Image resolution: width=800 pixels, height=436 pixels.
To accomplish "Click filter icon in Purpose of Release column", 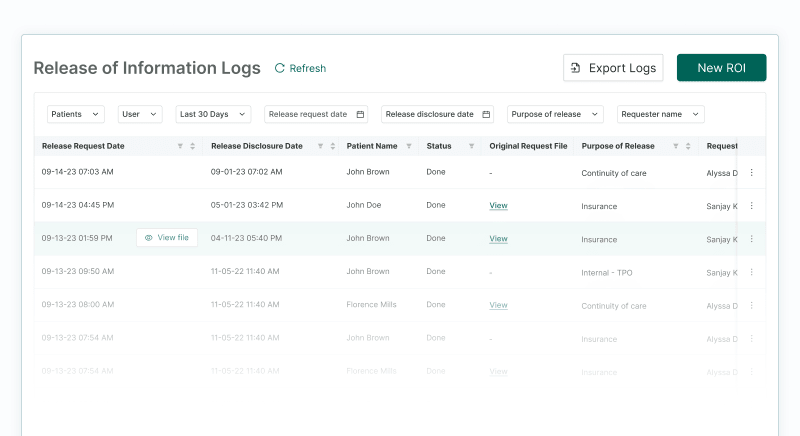I will point(676,146).
